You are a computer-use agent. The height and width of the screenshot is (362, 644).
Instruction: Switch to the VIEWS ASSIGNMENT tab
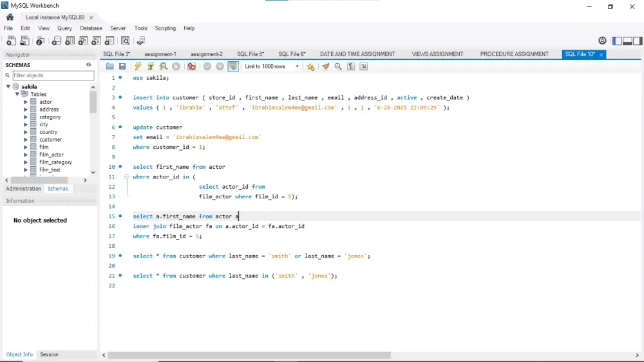437,54
